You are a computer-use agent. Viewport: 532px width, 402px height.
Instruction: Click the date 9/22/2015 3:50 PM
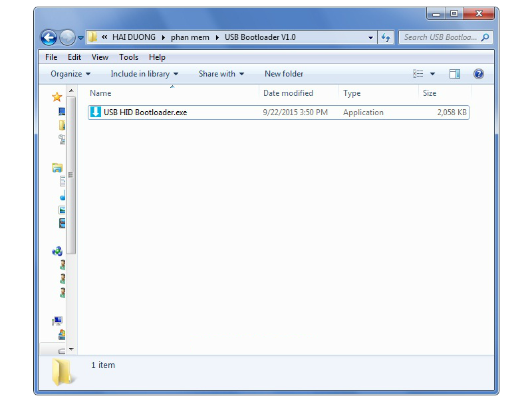(x=295, y=112)
